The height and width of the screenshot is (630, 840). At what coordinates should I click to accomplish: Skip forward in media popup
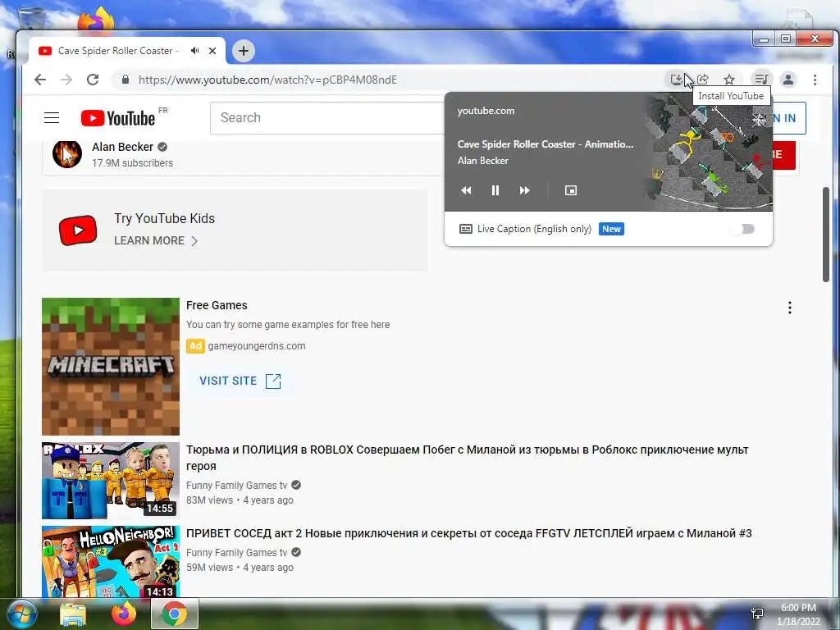[x=525, y=190]
